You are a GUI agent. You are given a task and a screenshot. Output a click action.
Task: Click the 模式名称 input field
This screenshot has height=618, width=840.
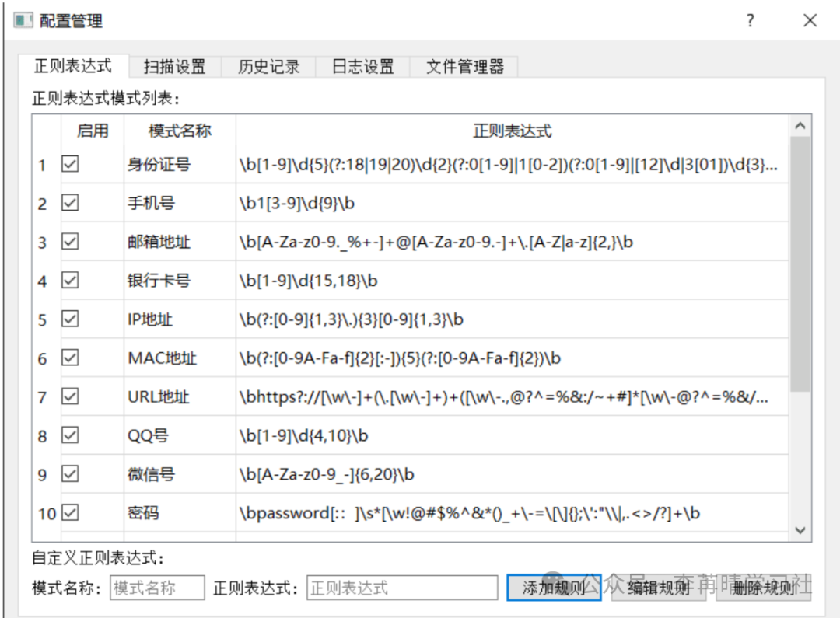[157, 588]
